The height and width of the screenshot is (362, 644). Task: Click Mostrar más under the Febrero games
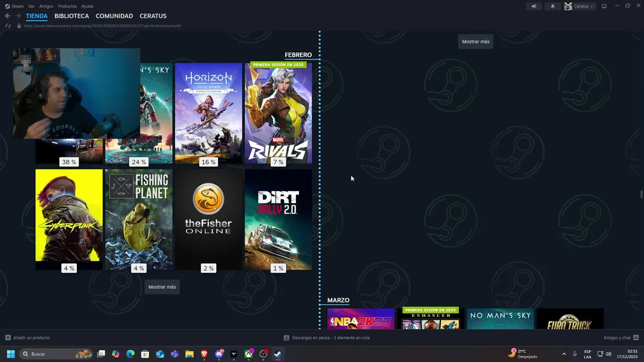coord(162,287)
